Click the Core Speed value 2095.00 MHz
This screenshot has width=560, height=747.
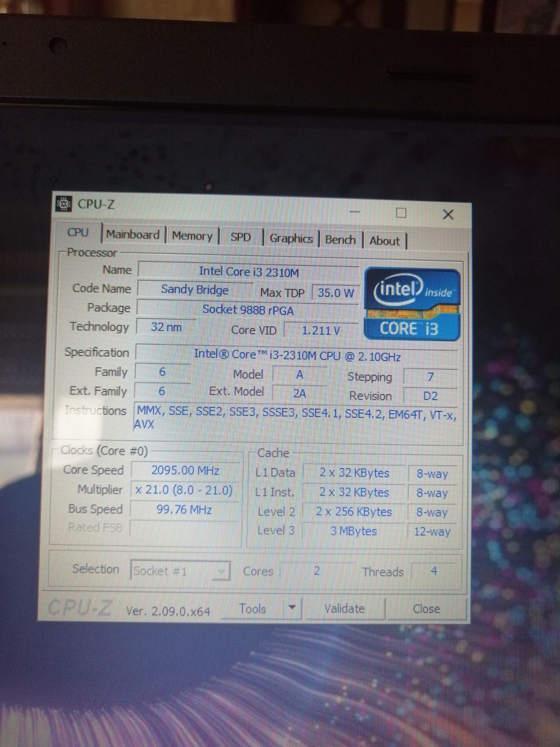[x=185, y=470]
